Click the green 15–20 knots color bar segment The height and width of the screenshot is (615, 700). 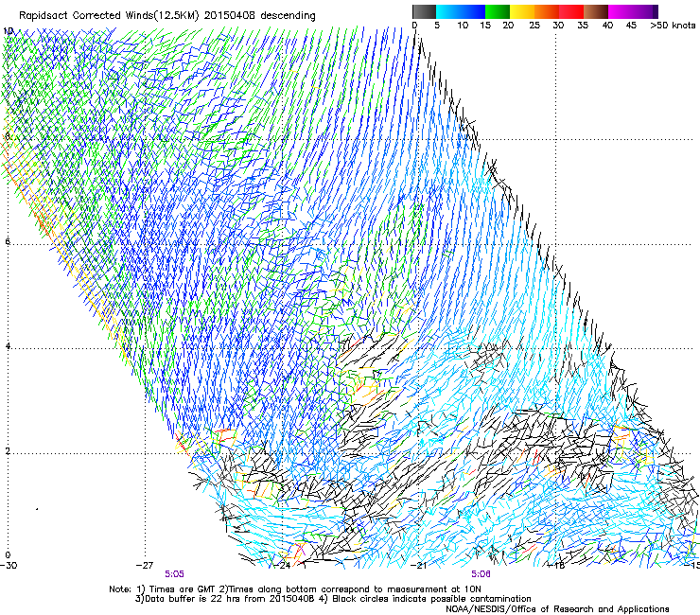pyautogui.click(x=498, y=11)
